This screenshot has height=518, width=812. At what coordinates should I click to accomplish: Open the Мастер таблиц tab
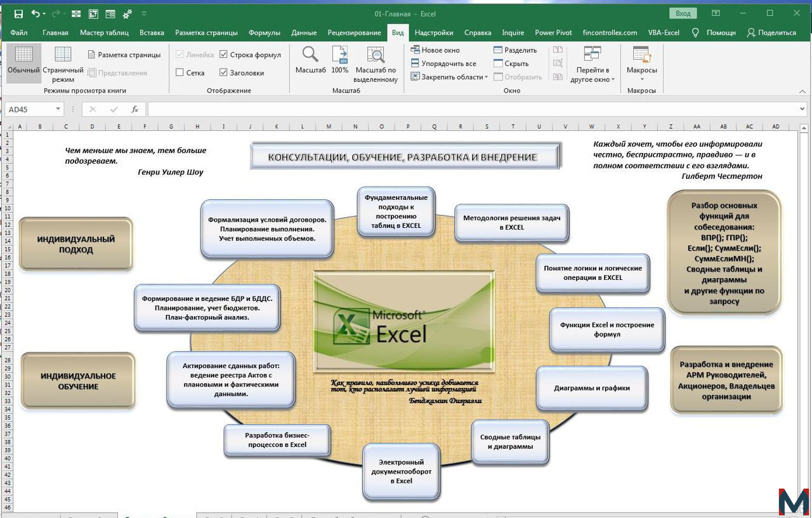point(104,32)
